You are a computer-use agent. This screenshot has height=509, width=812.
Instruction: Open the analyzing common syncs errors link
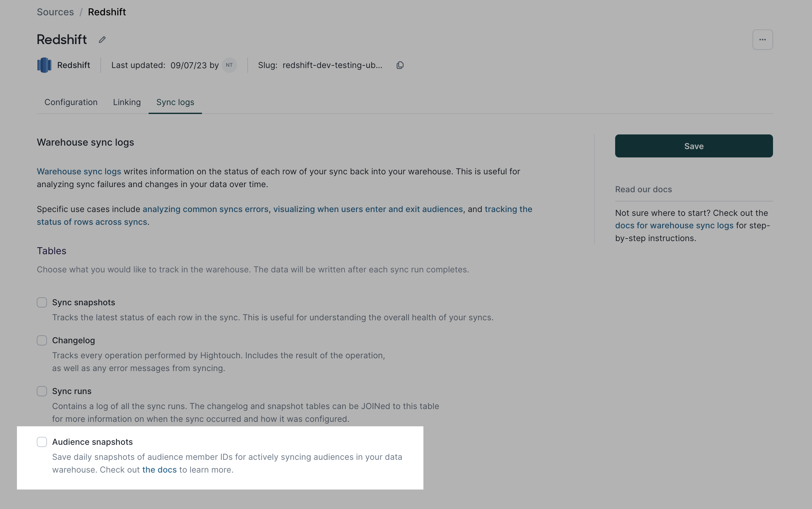pos(205,209)
